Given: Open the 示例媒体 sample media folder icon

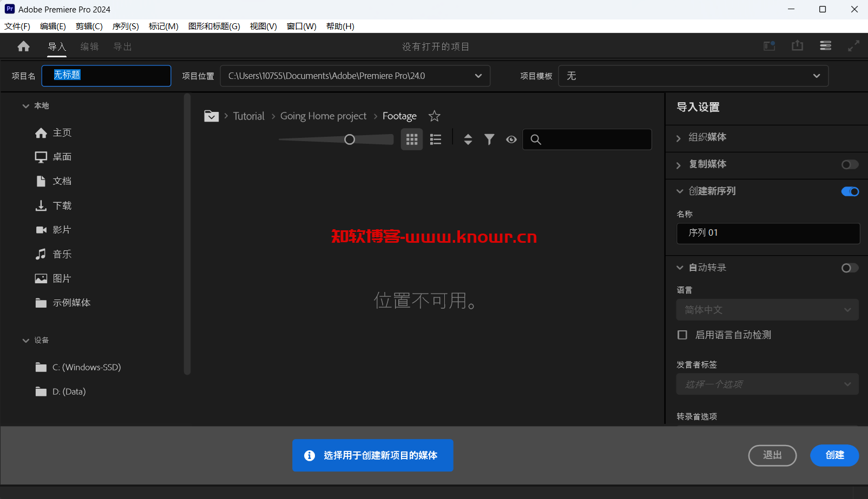Looking at the screenshot, I should tap(41, 303).
